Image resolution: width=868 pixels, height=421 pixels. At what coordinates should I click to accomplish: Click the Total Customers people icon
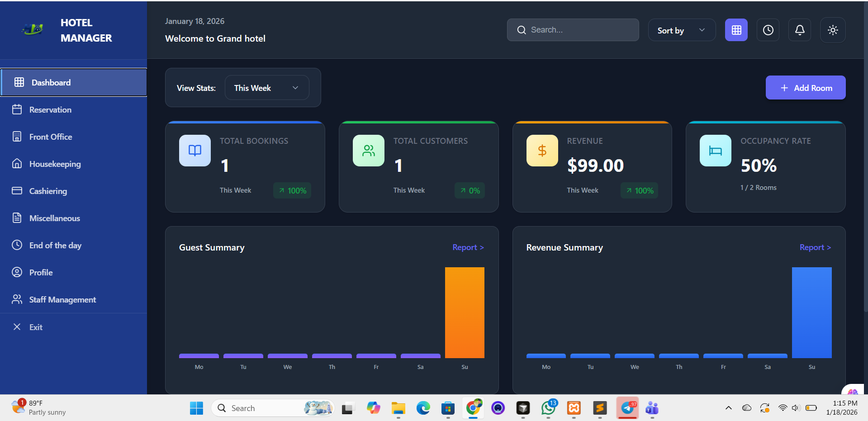(x=368, y=151)
